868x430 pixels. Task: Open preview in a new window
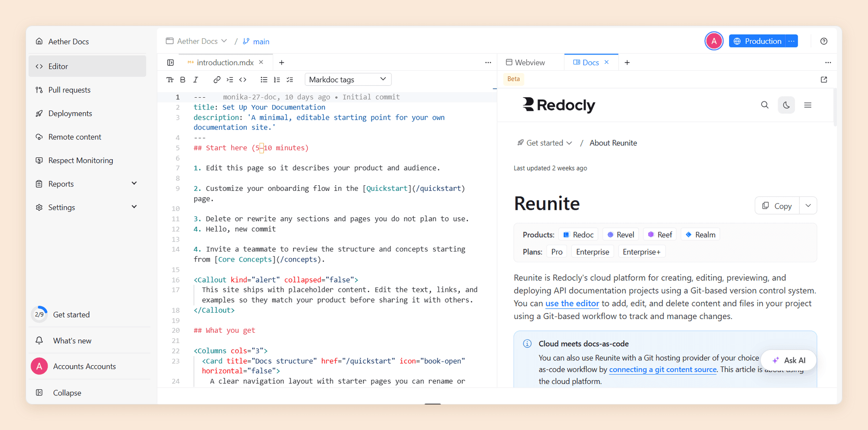click(x=824, y=79)
